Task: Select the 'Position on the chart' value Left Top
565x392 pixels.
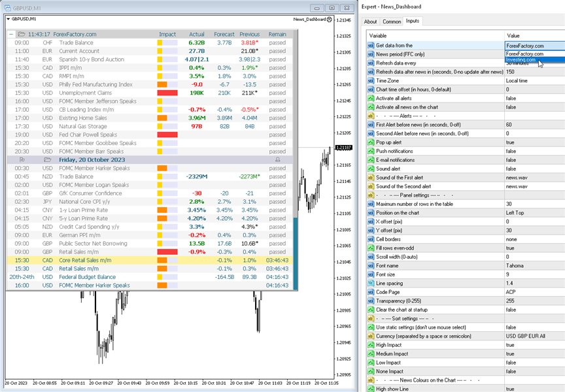Action: pyautogui.click(x=515, y=213)
